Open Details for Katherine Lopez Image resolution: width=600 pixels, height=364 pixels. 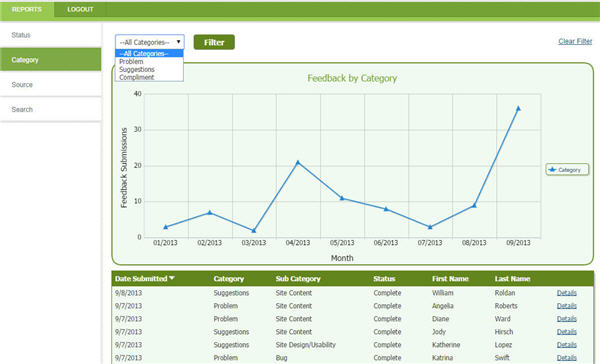(566, 345)
